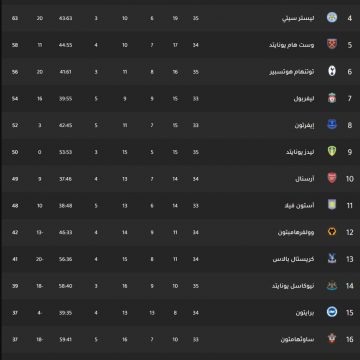Click Leeds United's 50 points value
Image resolution: width=360 pixels, height=360 pixels.
point(15,152)
